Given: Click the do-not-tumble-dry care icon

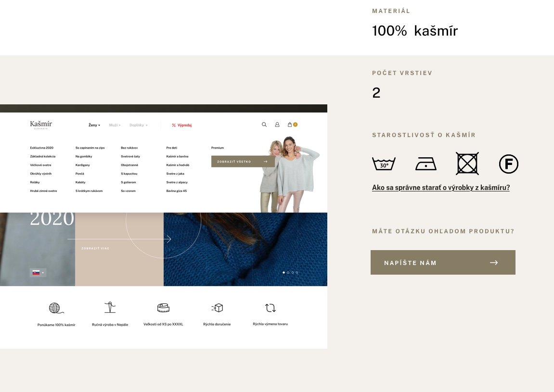Looking at the screenshot, I should (x=467, y=164).
